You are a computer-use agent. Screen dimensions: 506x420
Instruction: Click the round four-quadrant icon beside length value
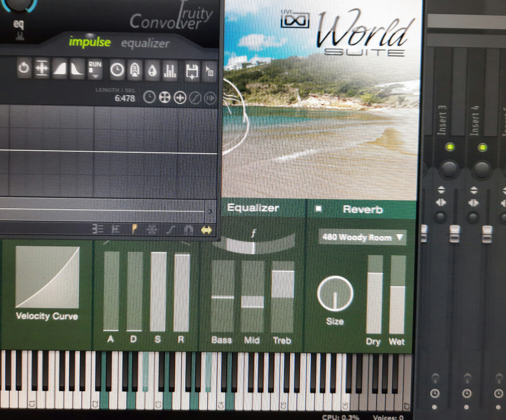(165, 97)
